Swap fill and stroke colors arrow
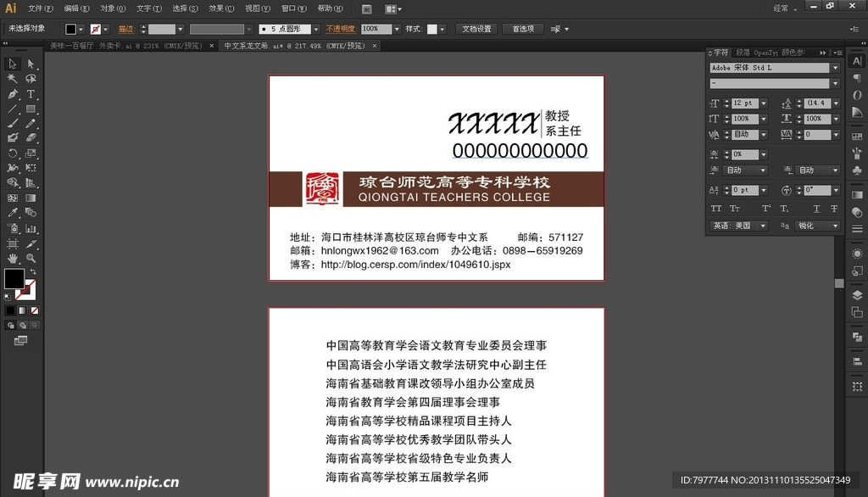 pos(33,271)
